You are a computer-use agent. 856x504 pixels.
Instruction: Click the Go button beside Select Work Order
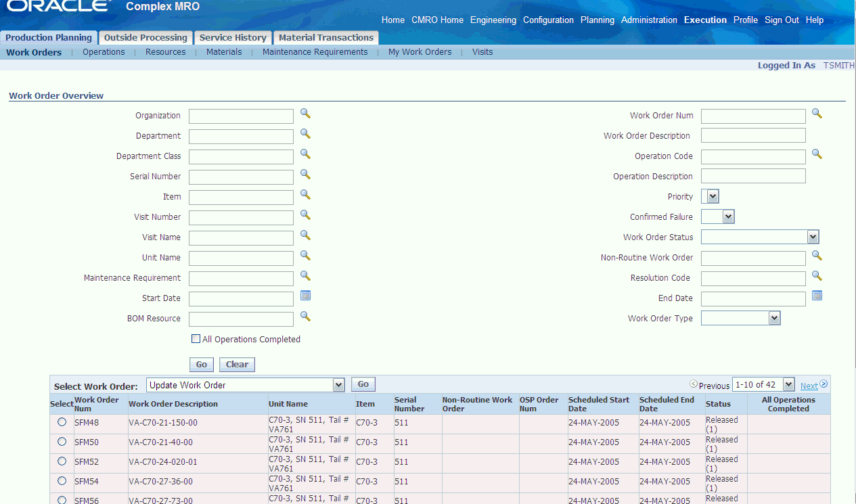363,384
